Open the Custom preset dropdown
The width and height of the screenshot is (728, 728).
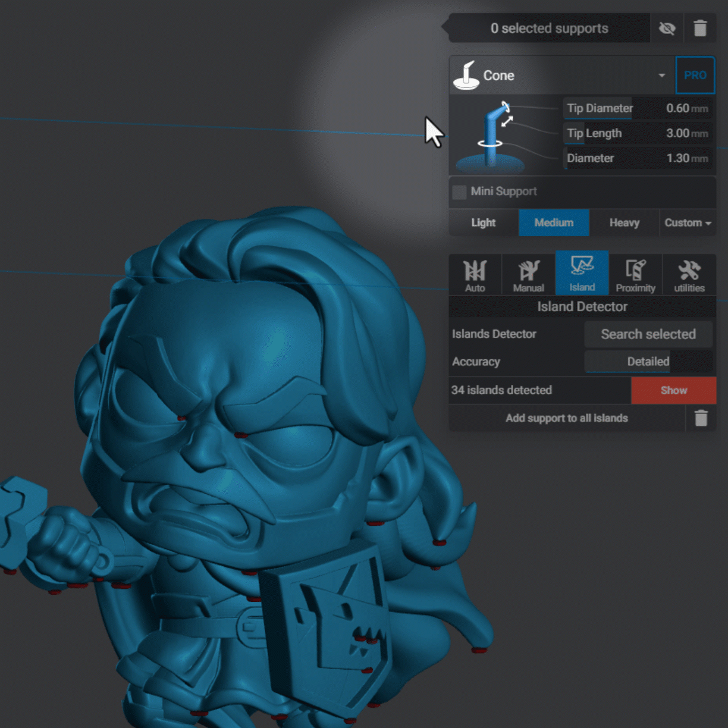pyautogui.click(x=688, y=222)
